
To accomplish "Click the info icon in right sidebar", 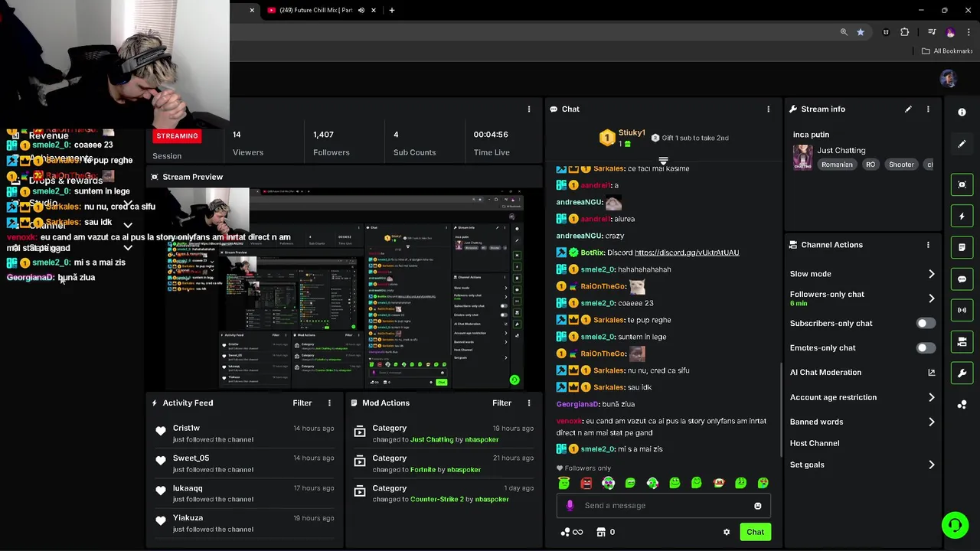I will point(962,112).
